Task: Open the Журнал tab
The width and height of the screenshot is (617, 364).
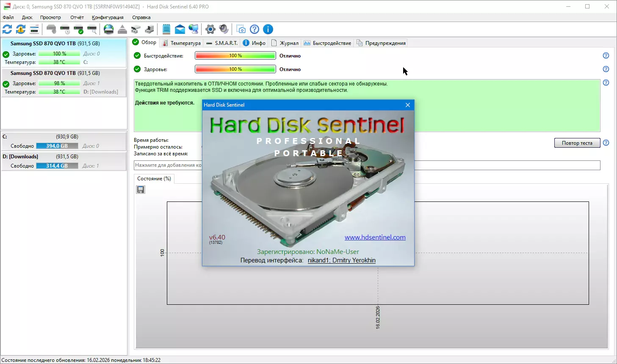Action: pos(285,43)
